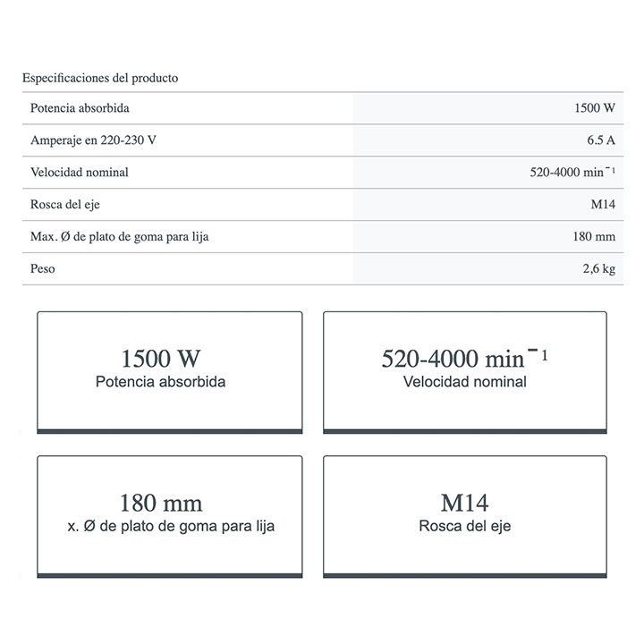Click the large 180 mm card heading
644x644 pixels.
pyautogui.click(x=161, y=503)
